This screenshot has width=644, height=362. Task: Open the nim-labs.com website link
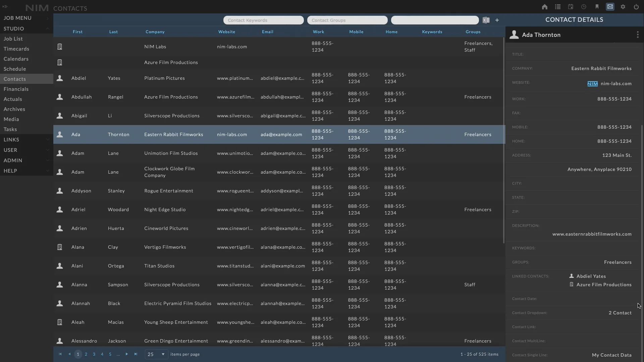pos(615,83)
